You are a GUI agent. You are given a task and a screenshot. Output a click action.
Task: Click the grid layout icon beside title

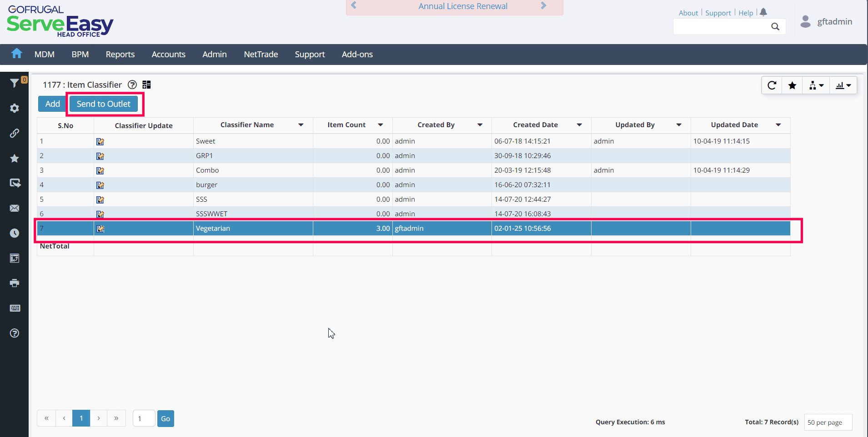tap(146, 84)
